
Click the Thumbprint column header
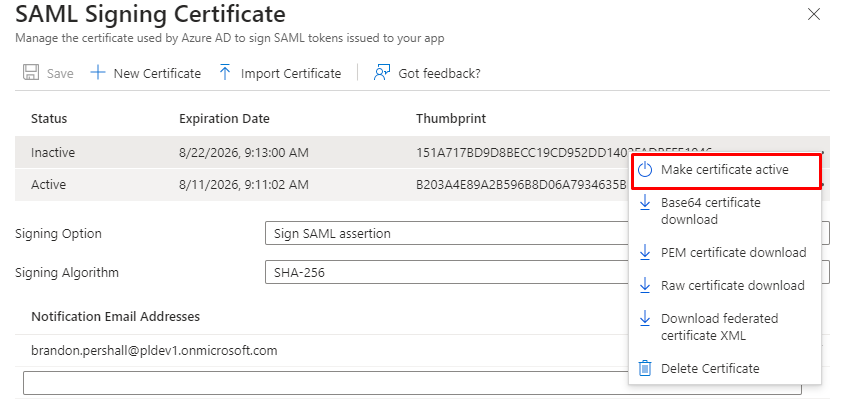450,118
